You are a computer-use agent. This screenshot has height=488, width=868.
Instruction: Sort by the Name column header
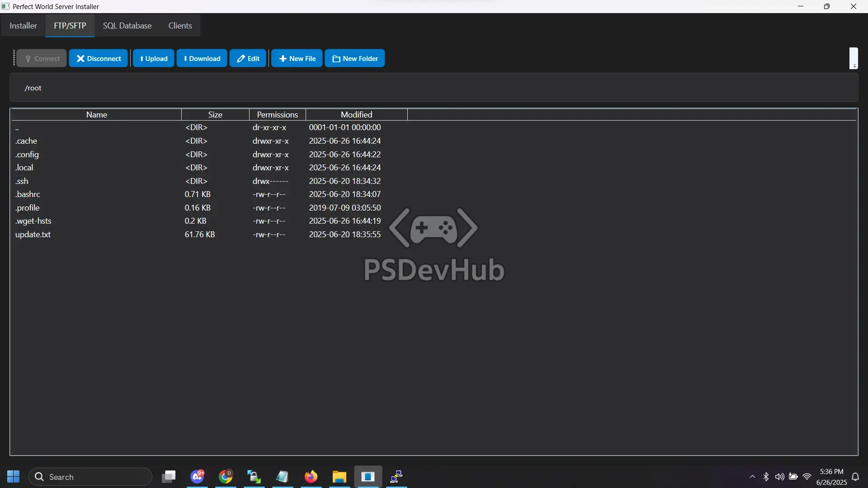(96, 115)
